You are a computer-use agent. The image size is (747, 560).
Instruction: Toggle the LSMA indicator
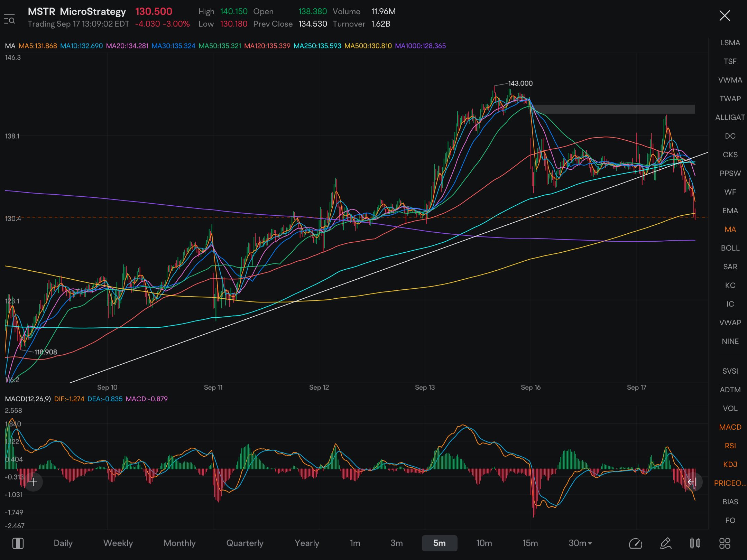click(x=730, y=43)
